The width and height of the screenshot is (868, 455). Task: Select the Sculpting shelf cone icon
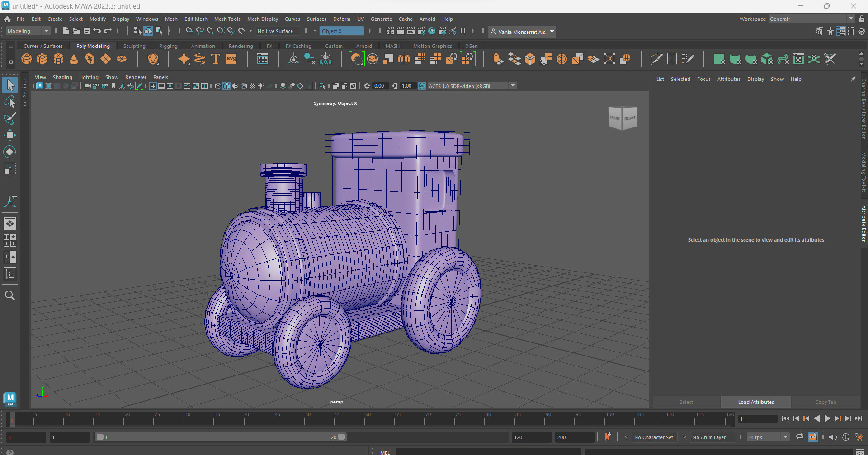[74, 59]
